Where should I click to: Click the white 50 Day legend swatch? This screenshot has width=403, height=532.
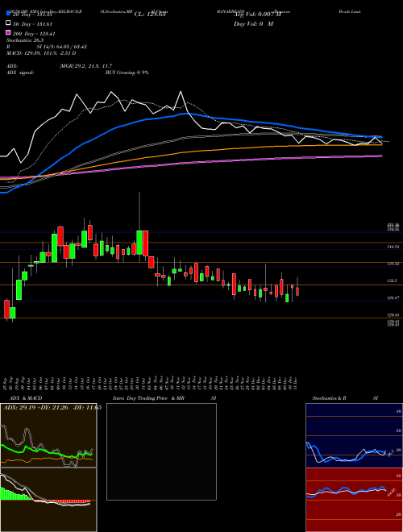9,23
